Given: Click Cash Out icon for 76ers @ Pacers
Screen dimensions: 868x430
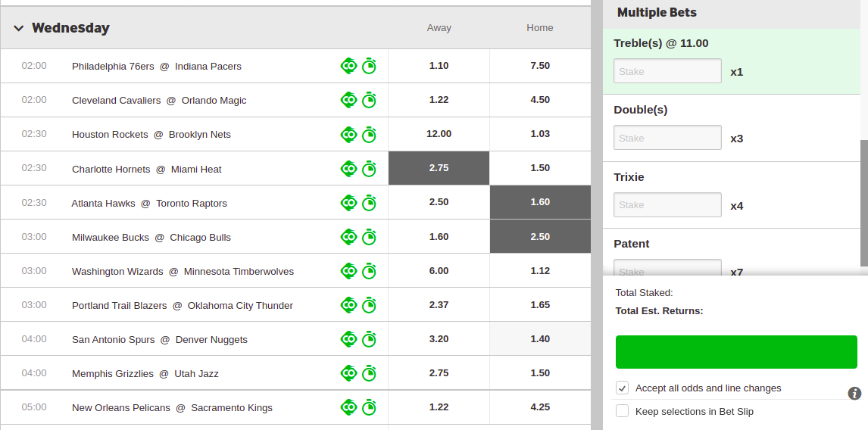Looking at the screenshot, I should click(348, 66).
